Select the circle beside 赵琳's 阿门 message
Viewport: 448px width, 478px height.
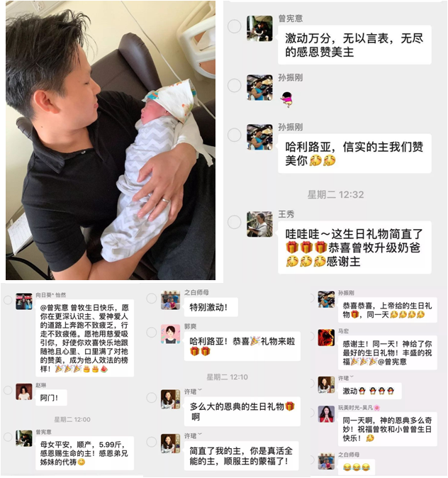(8, 389)
